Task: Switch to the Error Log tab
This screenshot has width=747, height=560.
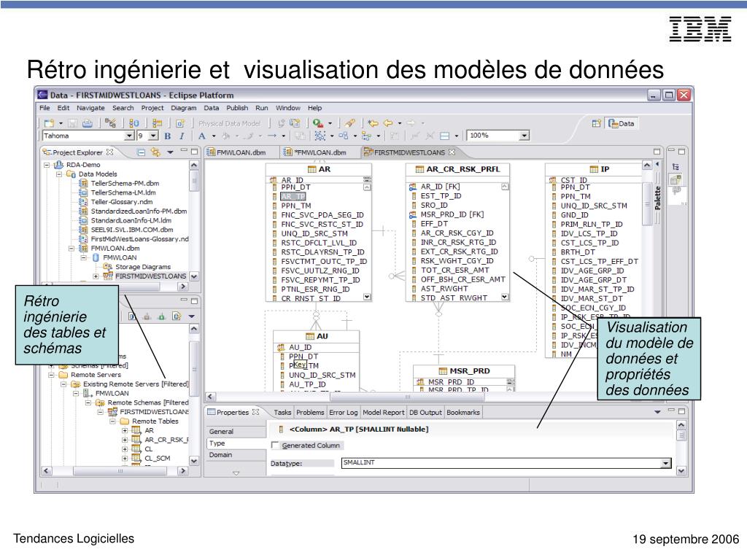Action: pyautogui.click(x=343, y=413)
